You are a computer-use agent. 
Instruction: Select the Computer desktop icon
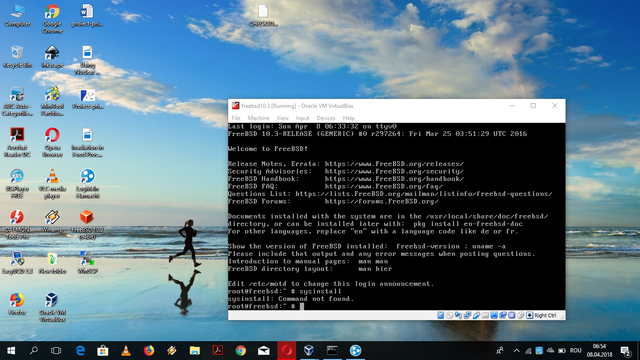point(17,16)
